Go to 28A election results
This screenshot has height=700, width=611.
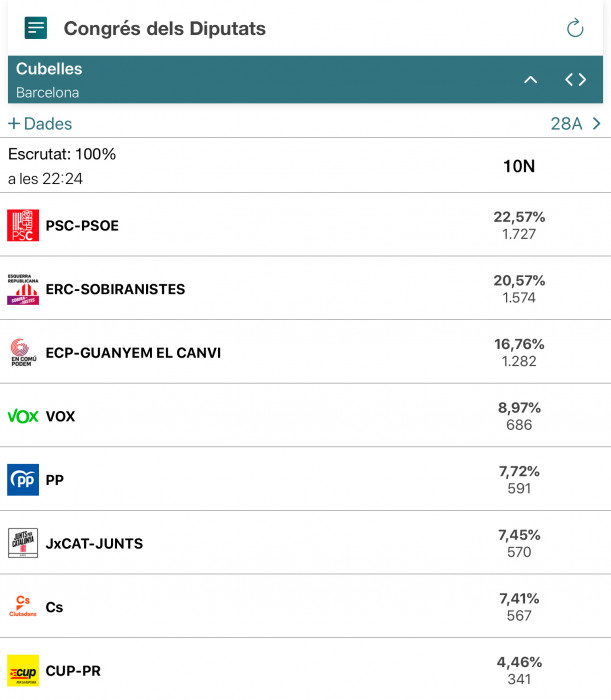click(x=566, y=124)
